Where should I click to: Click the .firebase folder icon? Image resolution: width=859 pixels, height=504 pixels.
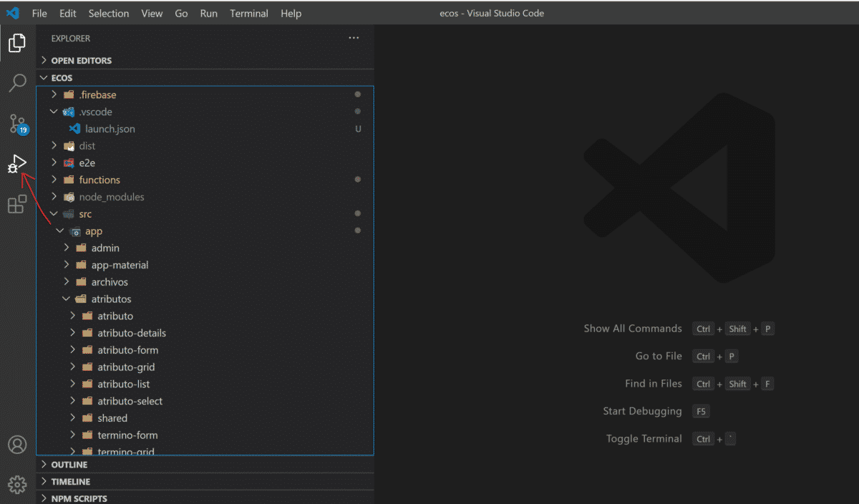pyautogui.click(x=69, y=94)
